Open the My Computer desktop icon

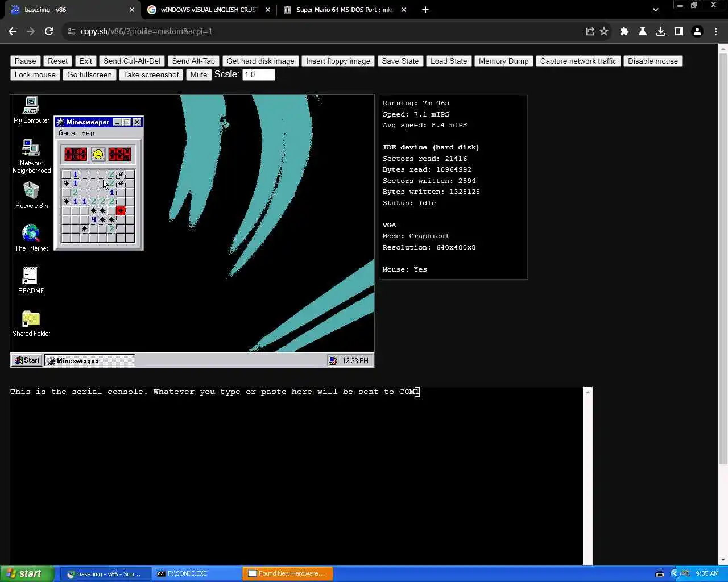[31, 110]
